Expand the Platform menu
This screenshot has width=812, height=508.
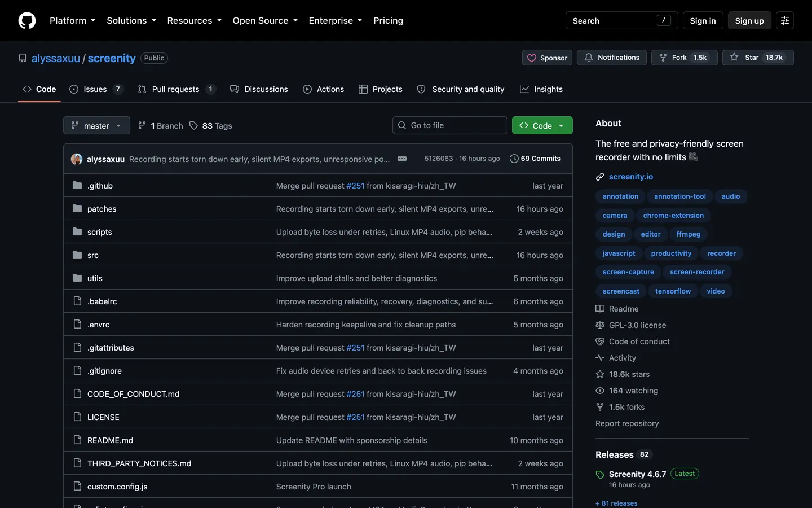[x=72, y=20]
